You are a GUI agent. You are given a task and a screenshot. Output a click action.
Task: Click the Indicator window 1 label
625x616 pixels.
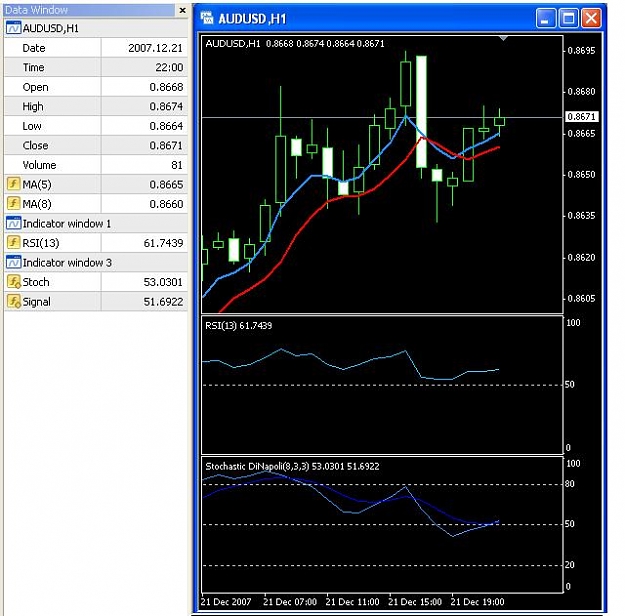coord(67,224)
